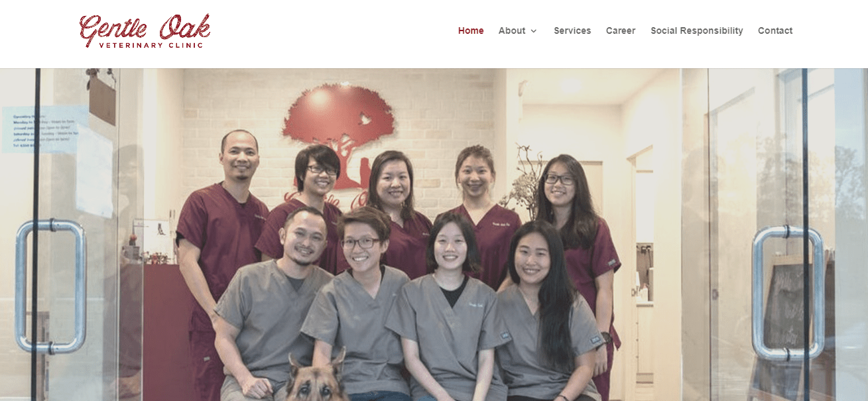Viewport: 868px width, 401px height.
Task: Click the standing man in maroon scrubs
Action: tap(221, 258)
